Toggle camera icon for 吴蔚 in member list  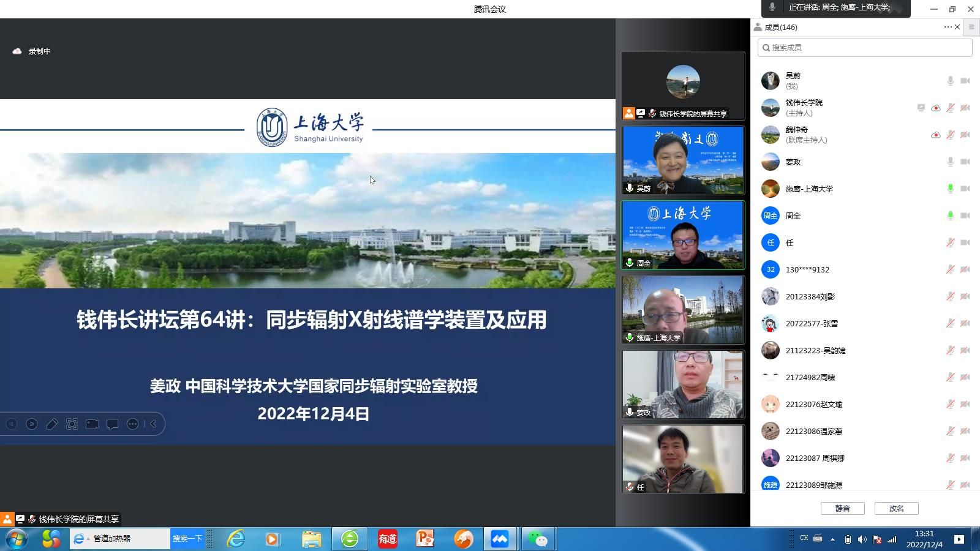pyautogui.click(x=965, y=81)
